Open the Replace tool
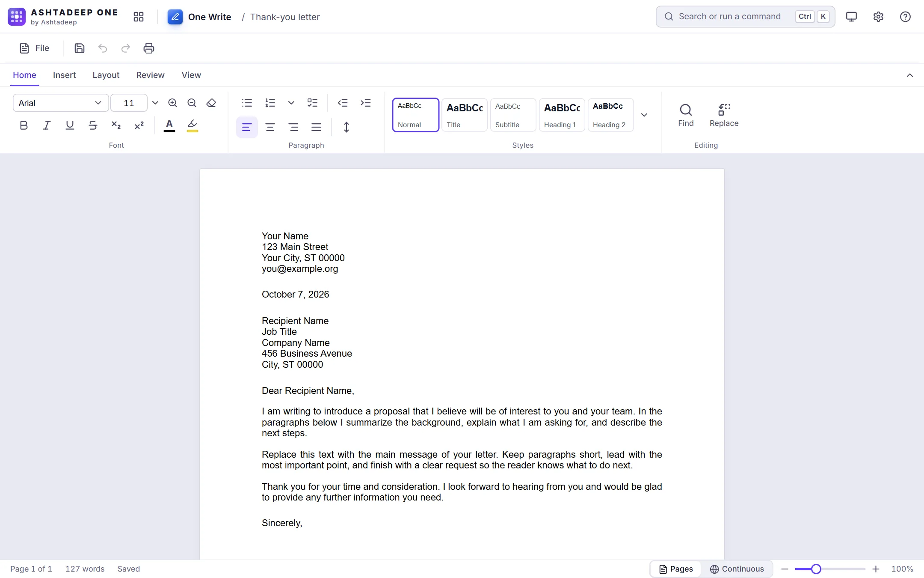Viewport: 924px width, 578px height. tap(724, 115)
